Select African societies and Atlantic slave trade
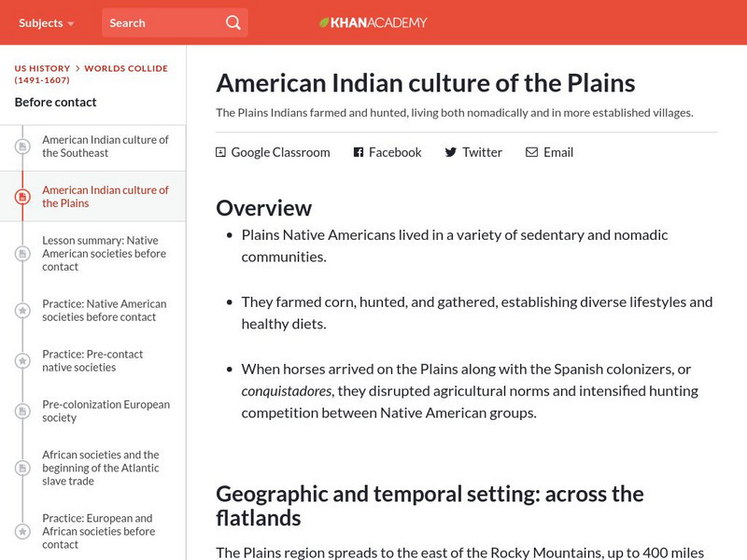This screenshot has height=560, width=747. click(101, 468)
